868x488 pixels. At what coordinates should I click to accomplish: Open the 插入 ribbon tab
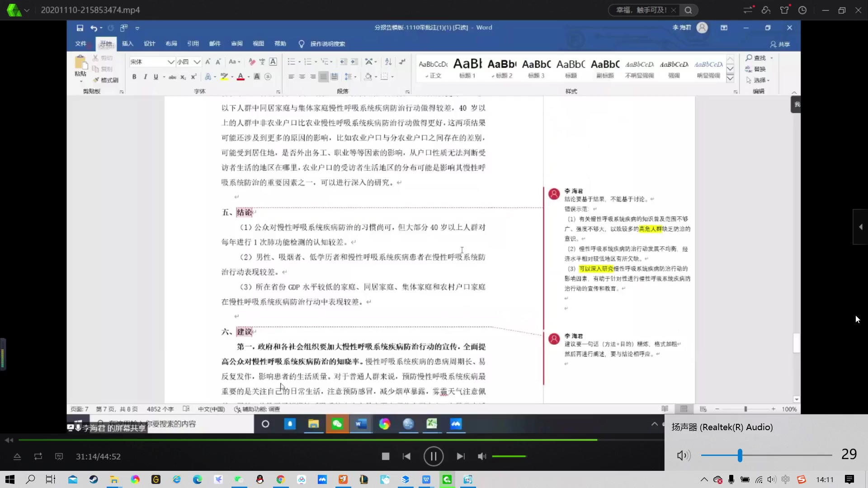pos(127,44)
